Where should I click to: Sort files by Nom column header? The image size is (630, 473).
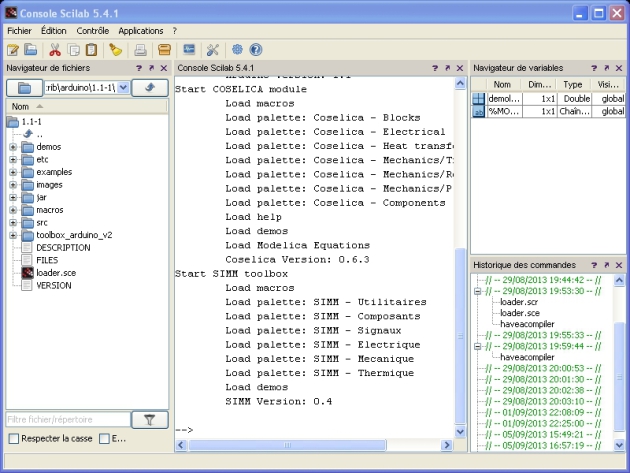[87, 106]
